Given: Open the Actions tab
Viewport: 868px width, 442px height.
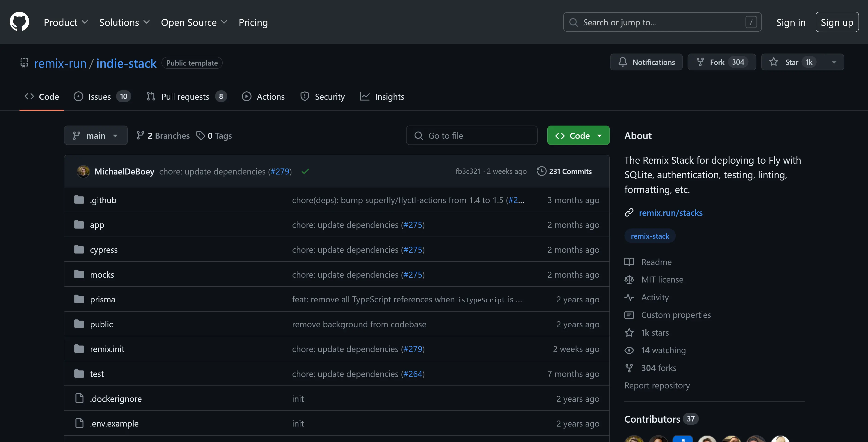Looking at the screenshot, I should [263, 97].
